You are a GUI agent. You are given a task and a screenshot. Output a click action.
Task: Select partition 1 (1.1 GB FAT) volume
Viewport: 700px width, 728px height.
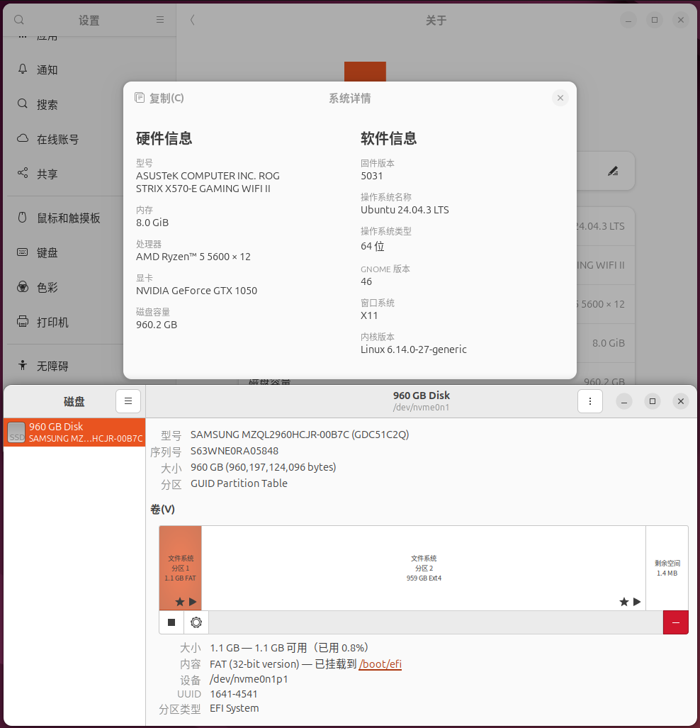[180, 568]
